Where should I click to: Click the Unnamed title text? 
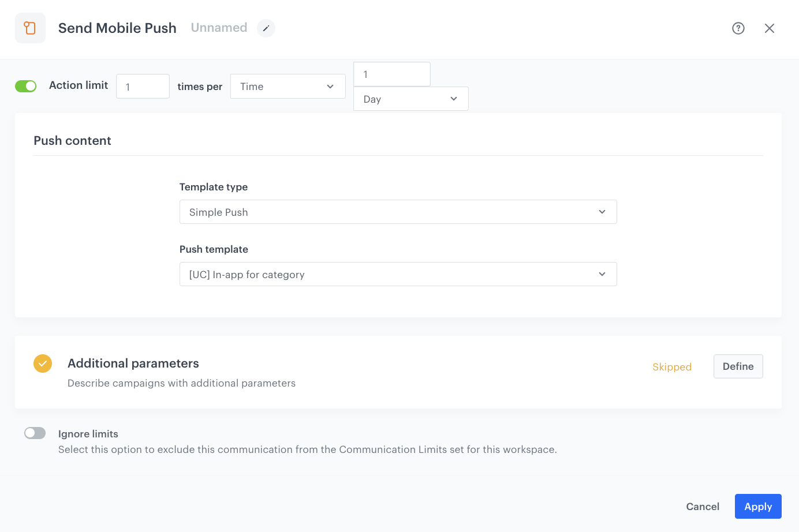(219, 27)
